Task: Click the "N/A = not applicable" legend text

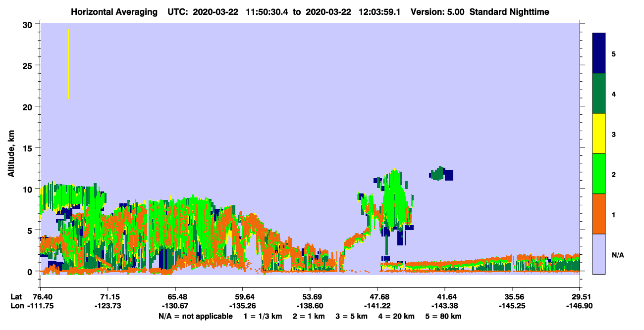Action: click(x=195, y=316)
